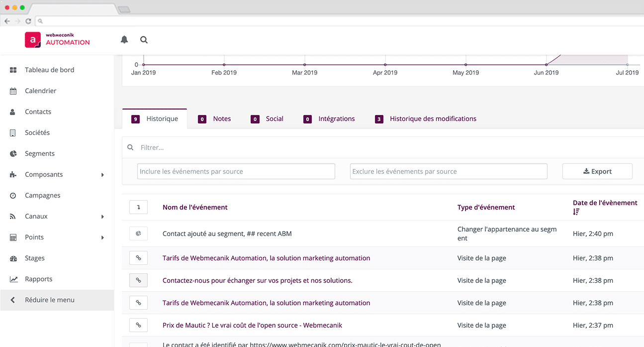This screenshot has height=347, width=644.
Task: Click the notifications bell icon
Action: (x=124, y=40)
